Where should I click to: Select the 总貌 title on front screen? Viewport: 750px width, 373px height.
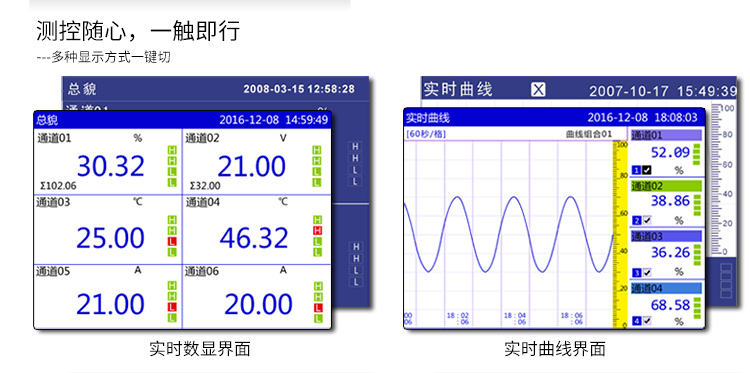click(x=47, y=120)
